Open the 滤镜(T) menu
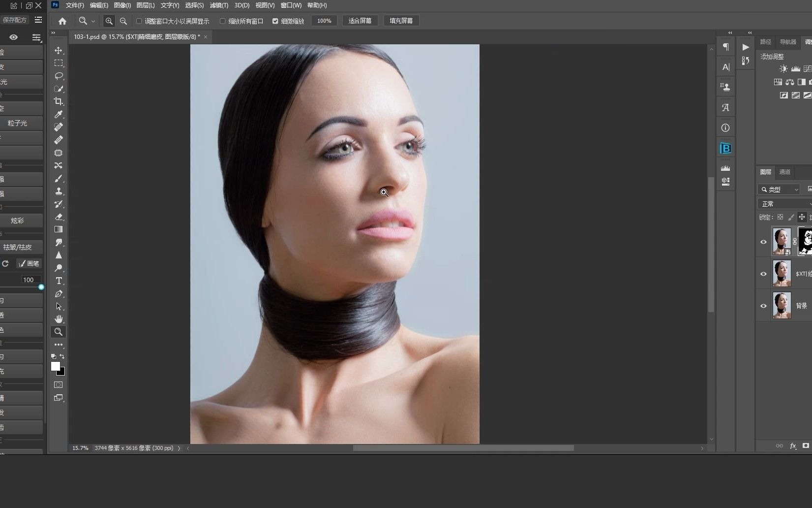This screenshot has width=812, height=508. [x=218, y=5]
